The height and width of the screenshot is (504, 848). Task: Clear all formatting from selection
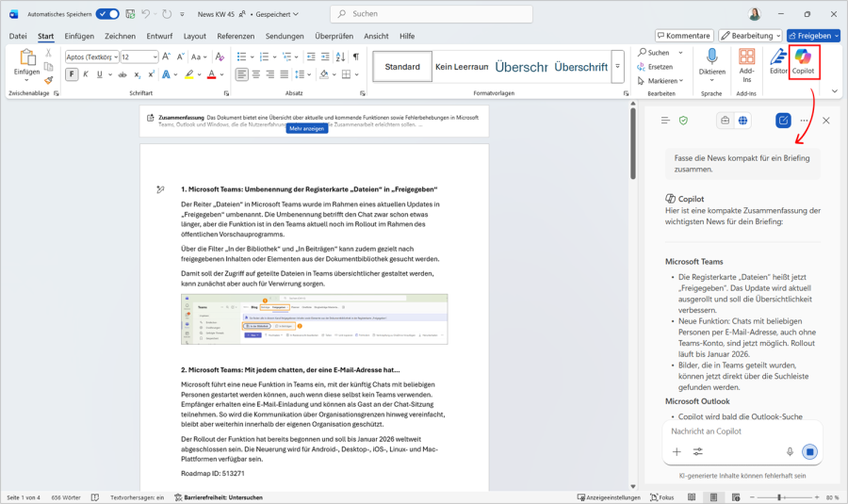click(x=220, y=57)
